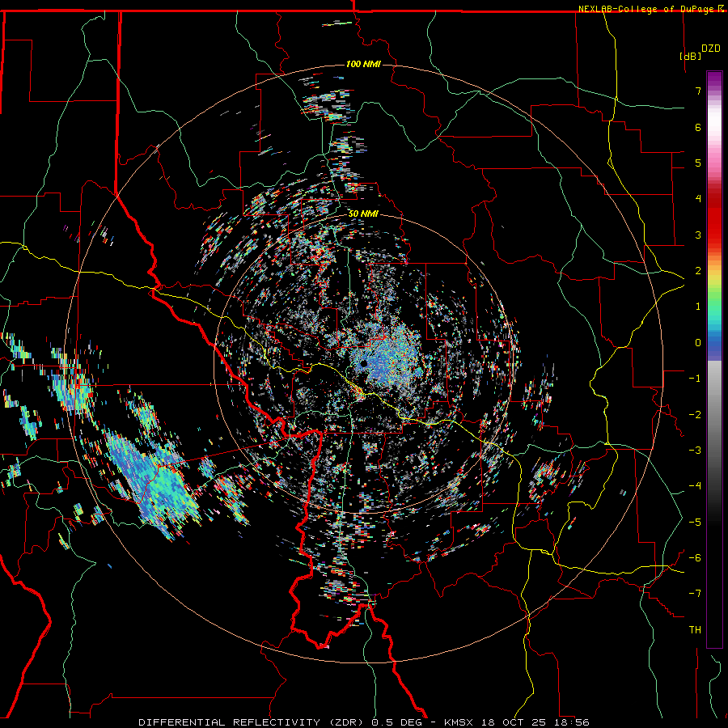728x728 pixels.
Task: Click the 100 NMI range ring label
Action: tap(363, 64)
